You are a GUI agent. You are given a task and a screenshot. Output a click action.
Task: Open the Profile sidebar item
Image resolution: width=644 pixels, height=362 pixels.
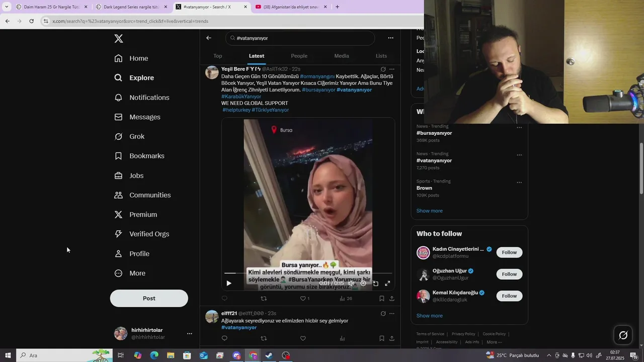[x=132, y=254]
